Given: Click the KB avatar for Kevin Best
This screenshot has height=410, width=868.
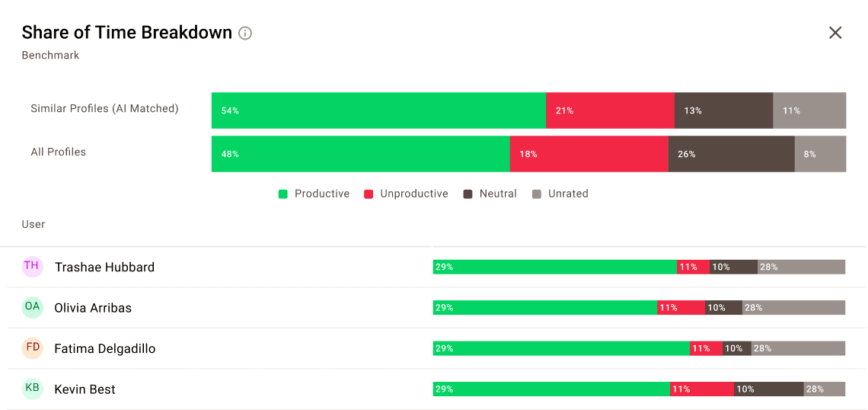Looking at the screenshot, I should click(33, 389).
